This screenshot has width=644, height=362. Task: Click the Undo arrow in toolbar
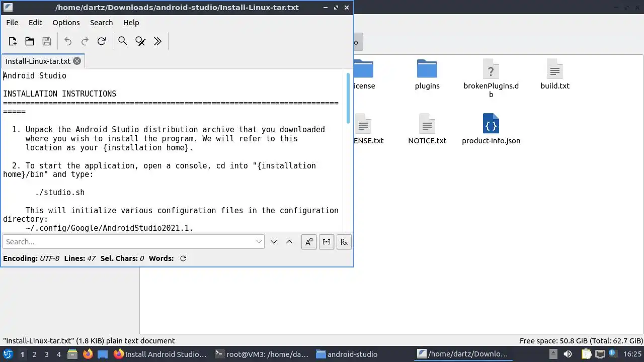pos(68,41)
